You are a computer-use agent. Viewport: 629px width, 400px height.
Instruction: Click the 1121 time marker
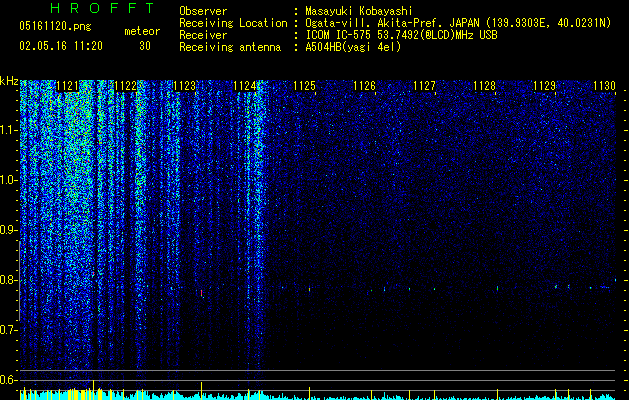67,86
